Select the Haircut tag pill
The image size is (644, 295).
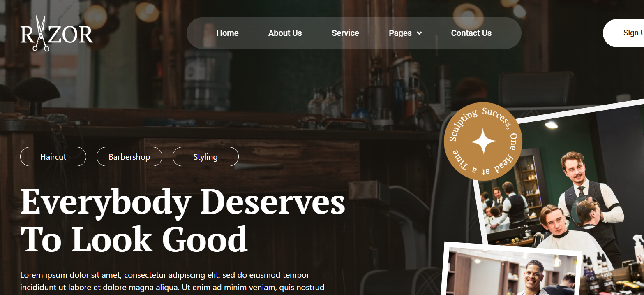pyautogui.click(x=53, y=157)
